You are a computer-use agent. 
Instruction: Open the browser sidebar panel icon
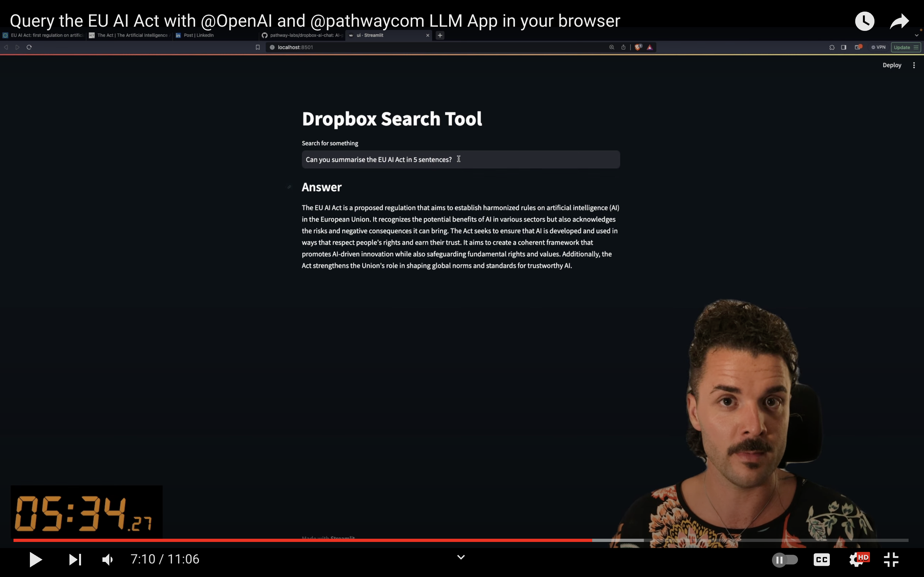click(844, 47)
